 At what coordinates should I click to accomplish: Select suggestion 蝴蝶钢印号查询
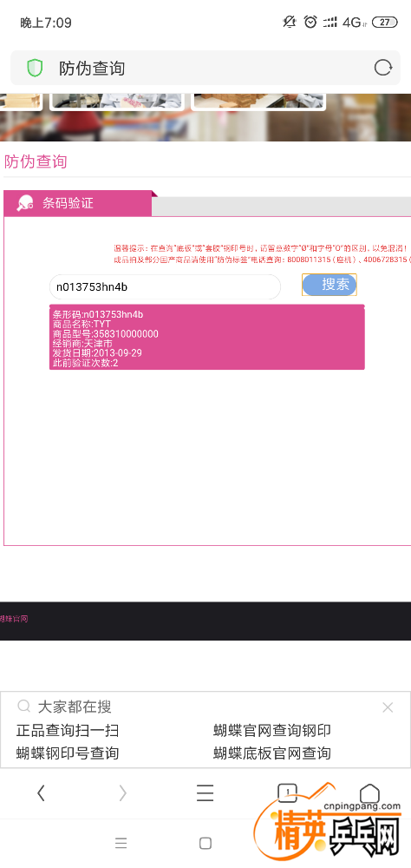[x=68, y=753]
